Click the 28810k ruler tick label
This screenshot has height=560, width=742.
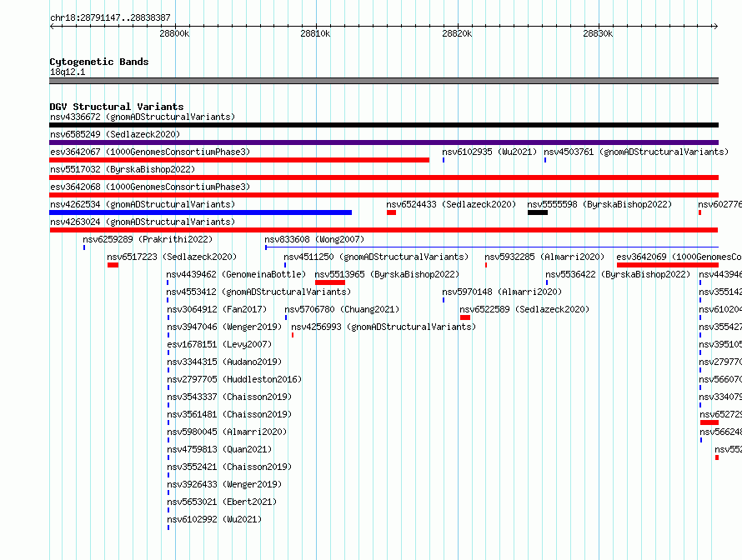tap(315, 33)
